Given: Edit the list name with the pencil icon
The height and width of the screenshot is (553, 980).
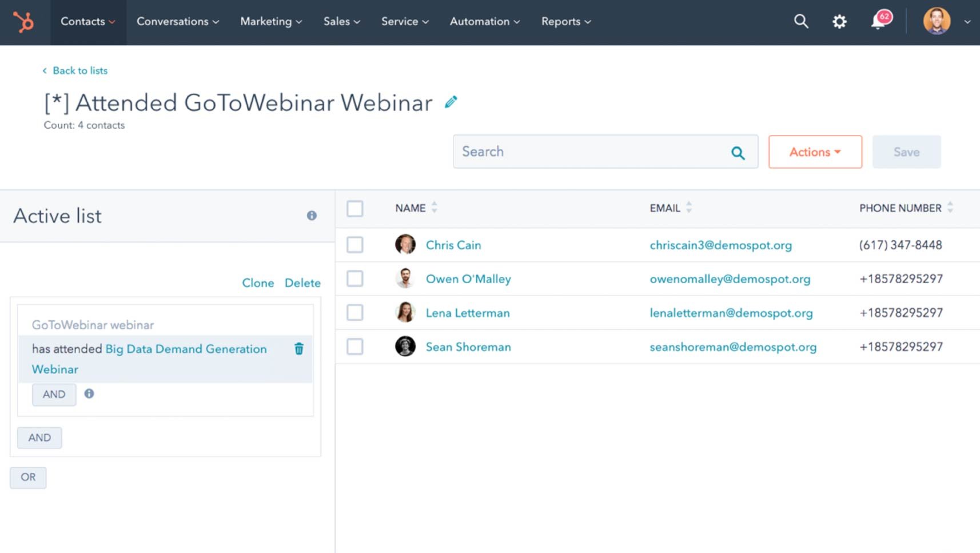Looking at the screenshot, I should pyautogui.click(x=451, y=101).
